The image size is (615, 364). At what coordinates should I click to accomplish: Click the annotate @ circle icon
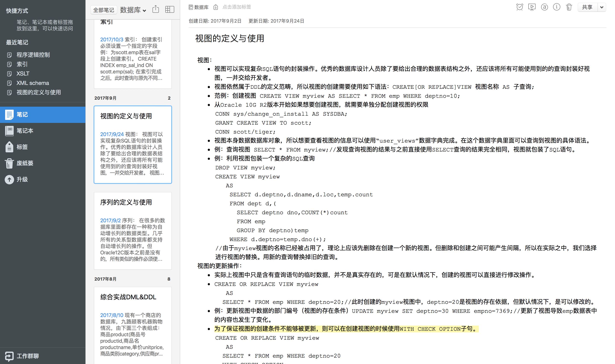point(544,7)
